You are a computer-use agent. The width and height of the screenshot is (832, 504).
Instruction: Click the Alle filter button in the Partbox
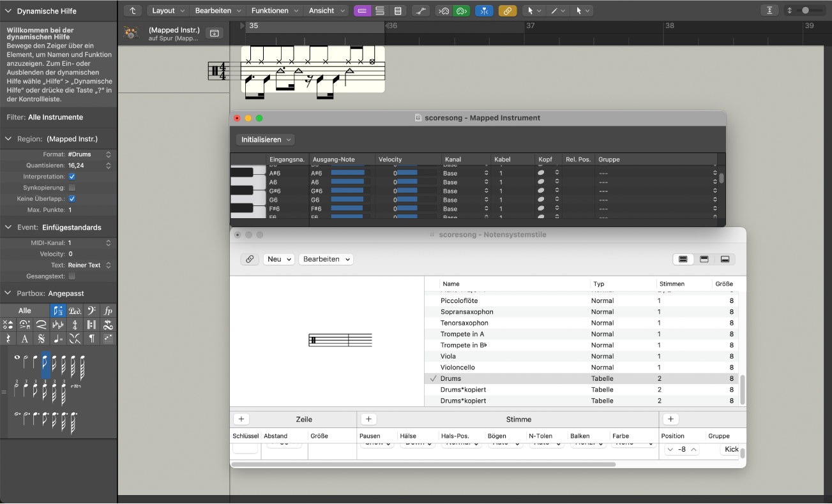click(x=24, y=310)
